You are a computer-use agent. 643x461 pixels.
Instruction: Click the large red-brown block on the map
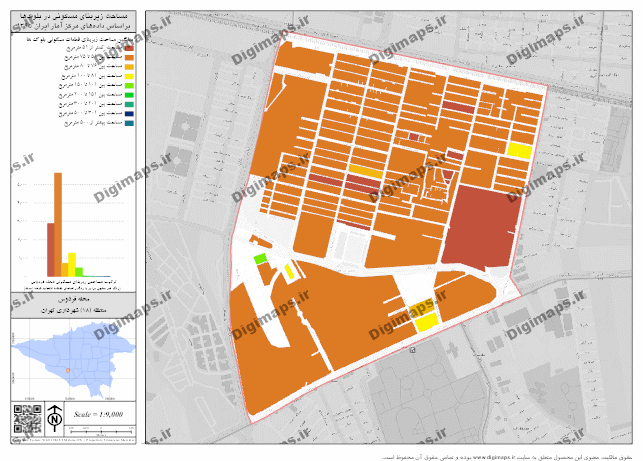pyautogui.click(x=481, y=228)
